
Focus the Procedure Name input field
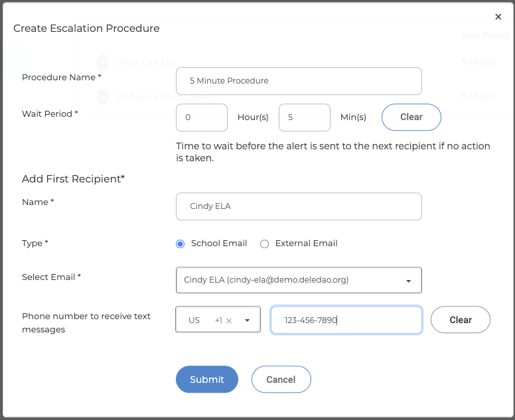pyautogui.click(x=299, y=81)
